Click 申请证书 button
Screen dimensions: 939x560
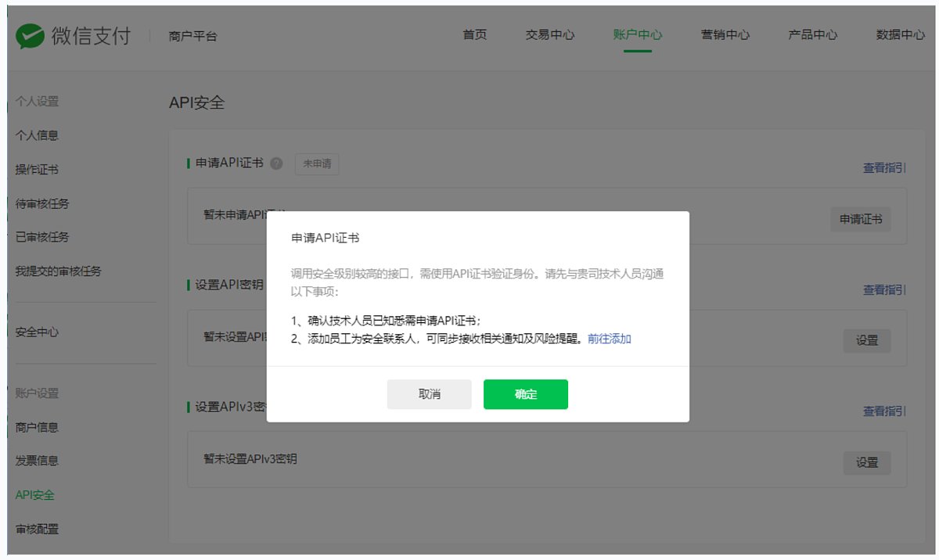point(861,220)
